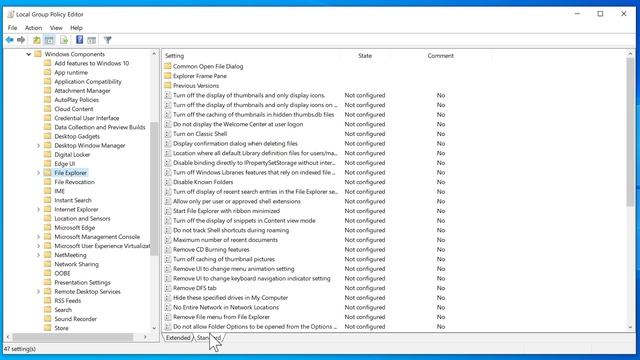This screenshot has width=640, height=360.
Task: Click the OOBE folder icon in tree
Action: tap(47, 273)
